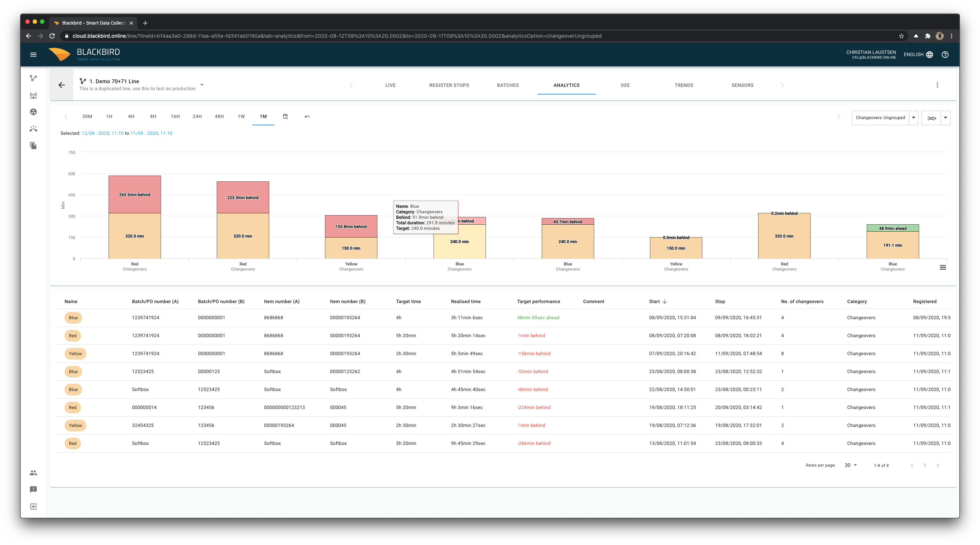The image size is (980, 545).
Task: Go to previous table page
Action: click(x=912, y=465)
